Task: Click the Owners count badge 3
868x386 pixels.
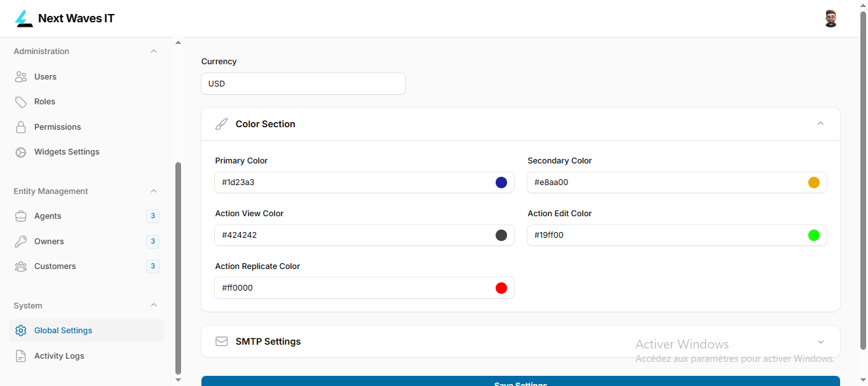Action: [153, 242]
